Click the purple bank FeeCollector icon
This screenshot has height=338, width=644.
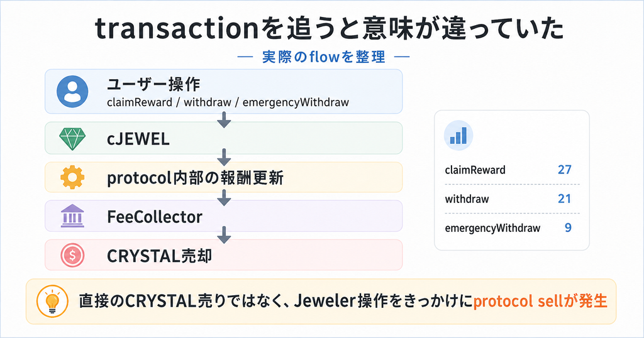click(72, 216)
